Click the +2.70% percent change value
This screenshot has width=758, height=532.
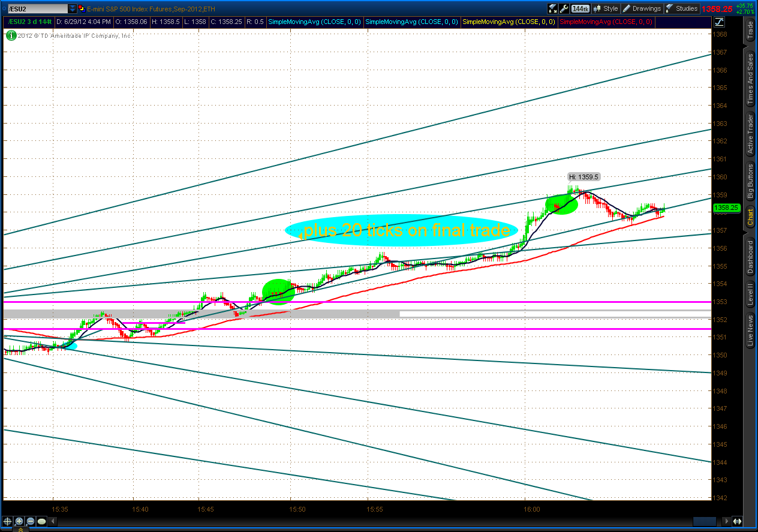pyautogui.click(x=745, y=11)
